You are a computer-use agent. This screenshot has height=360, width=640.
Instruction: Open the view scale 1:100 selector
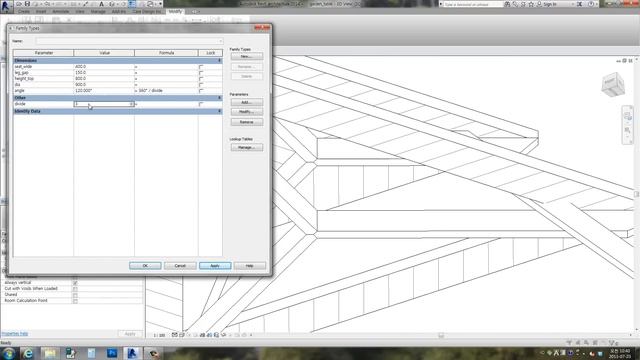click(159, 335)
